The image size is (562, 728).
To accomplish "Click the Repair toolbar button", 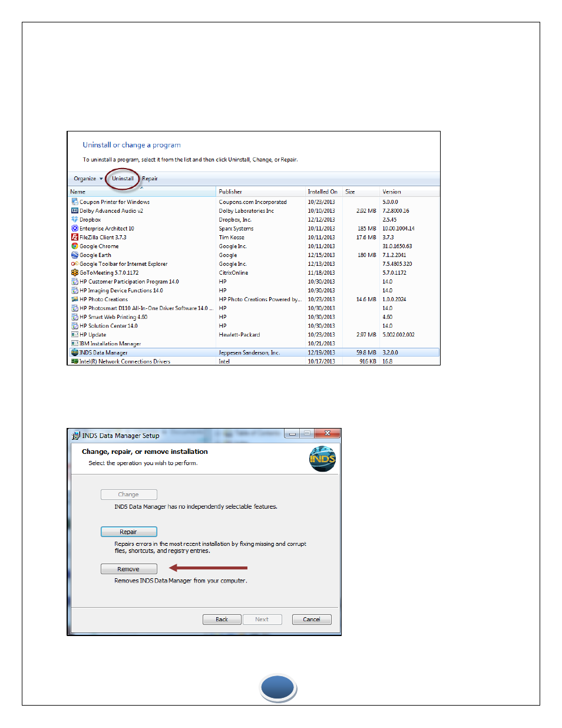I will tap(150, 179).
